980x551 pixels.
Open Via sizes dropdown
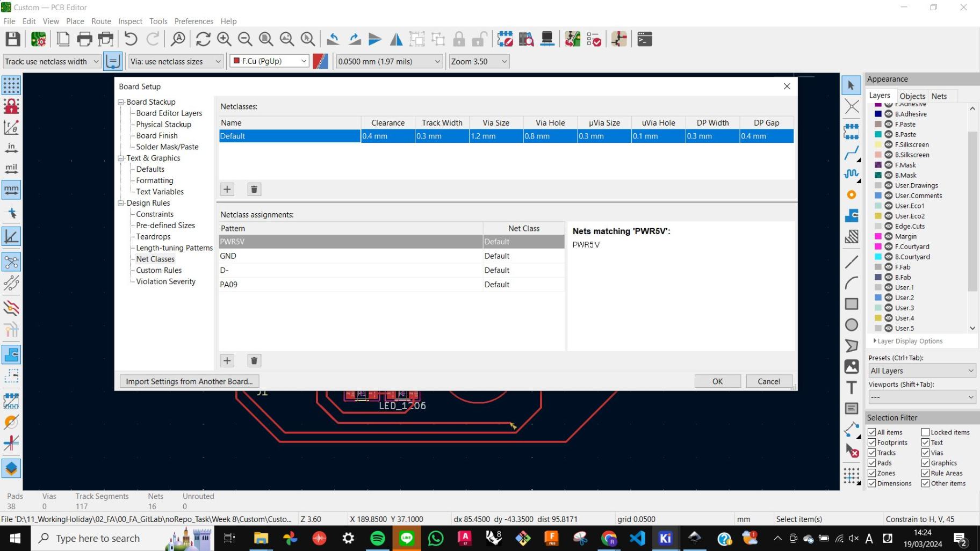pyautogui.click(x=176, y=61)
